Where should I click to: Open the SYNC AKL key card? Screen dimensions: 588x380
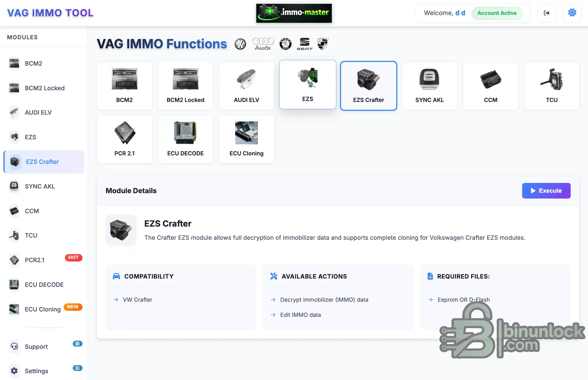tap(429, 86)
